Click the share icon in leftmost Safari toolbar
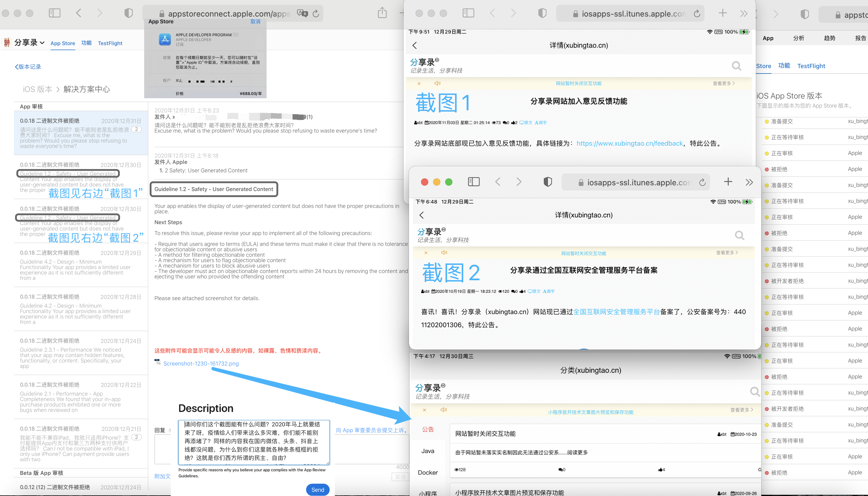The height and width of the screenshot is (496, 868). [x=382, y=13]
